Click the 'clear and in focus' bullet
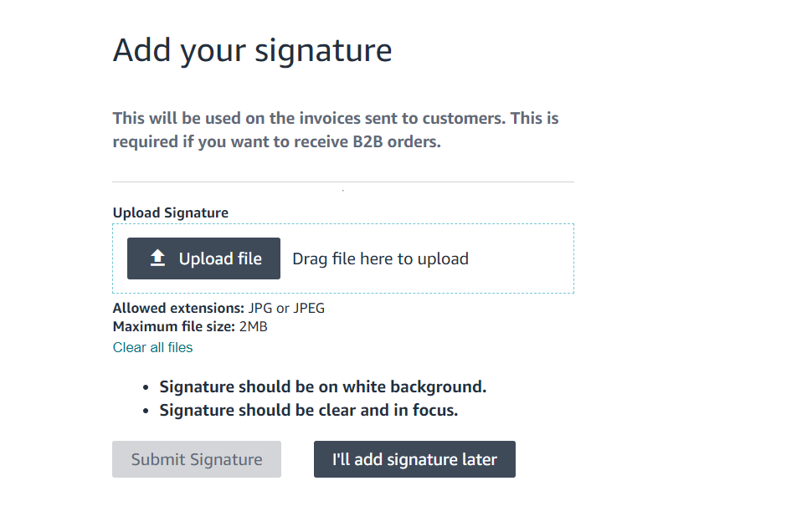The height and width of the screenshot is (527, 812). [308, 410]
